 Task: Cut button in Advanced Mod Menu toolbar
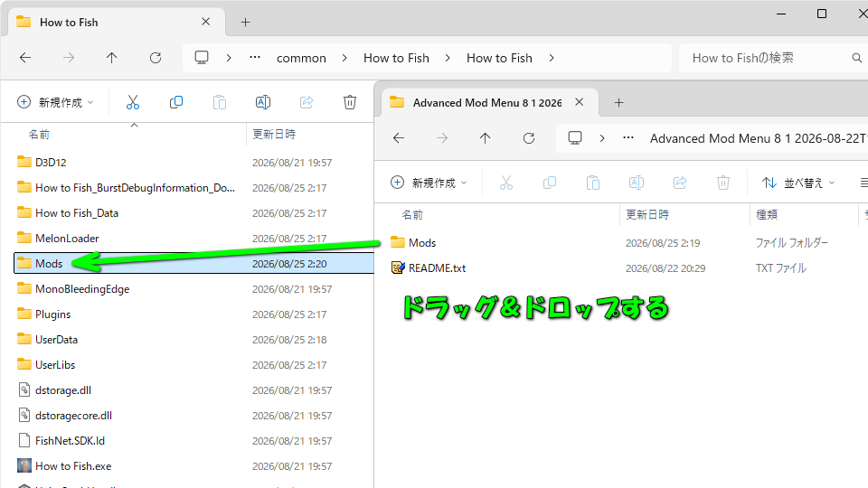coord(506,183)
